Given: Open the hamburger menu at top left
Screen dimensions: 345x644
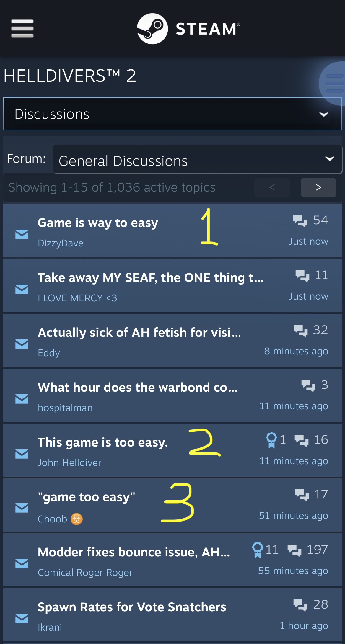Looking at the screenshot, I should (x=22, y=29).
